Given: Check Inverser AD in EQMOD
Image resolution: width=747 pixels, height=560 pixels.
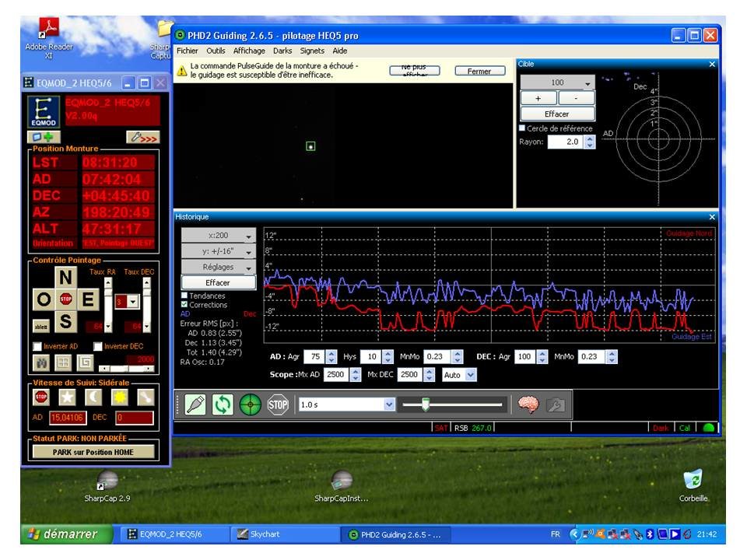Looking at the screenshot, I should coord(37,346).
